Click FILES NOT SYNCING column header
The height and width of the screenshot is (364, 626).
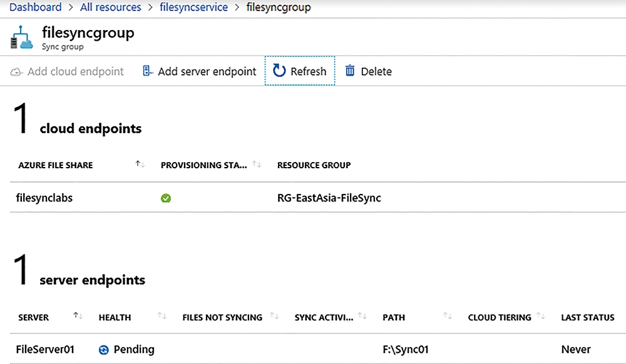222,317
